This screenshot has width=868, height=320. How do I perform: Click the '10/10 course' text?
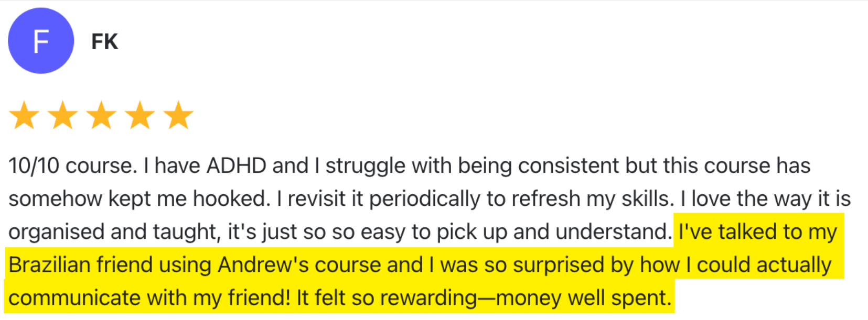tap(72, 166)
